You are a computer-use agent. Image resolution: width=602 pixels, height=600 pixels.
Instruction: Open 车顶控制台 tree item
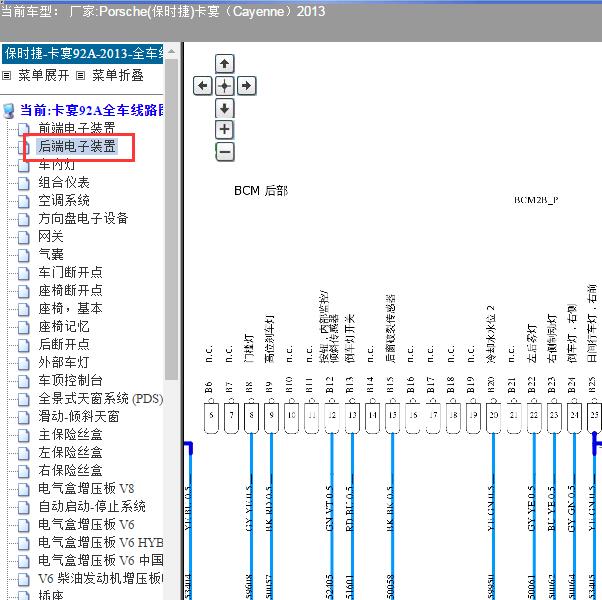(x=70, y=380)
